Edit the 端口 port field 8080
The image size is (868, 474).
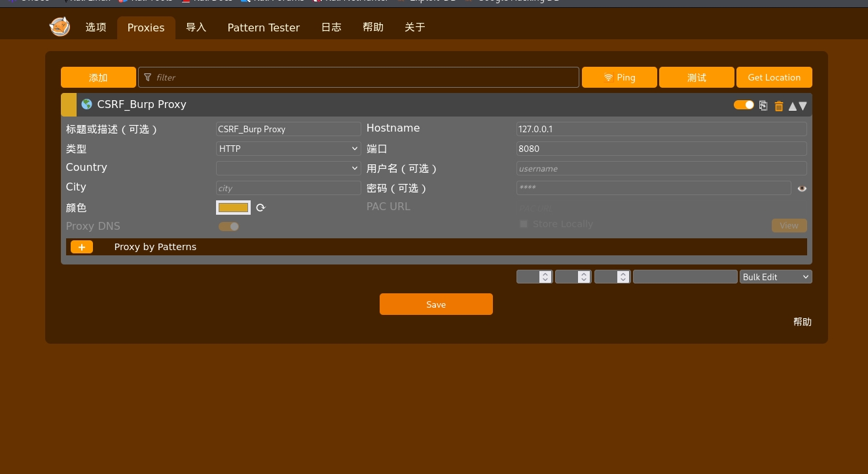click(662, 149)
